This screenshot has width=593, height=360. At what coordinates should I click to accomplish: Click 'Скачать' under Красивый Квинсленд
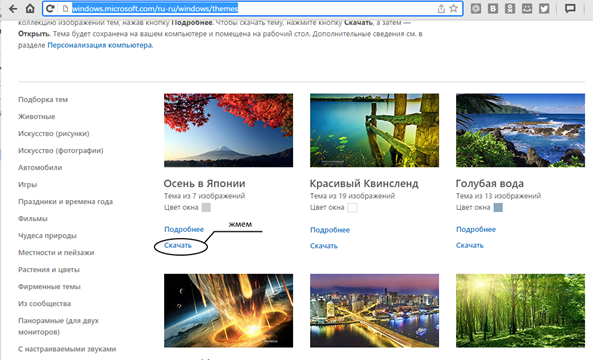[x=324, y=246]
